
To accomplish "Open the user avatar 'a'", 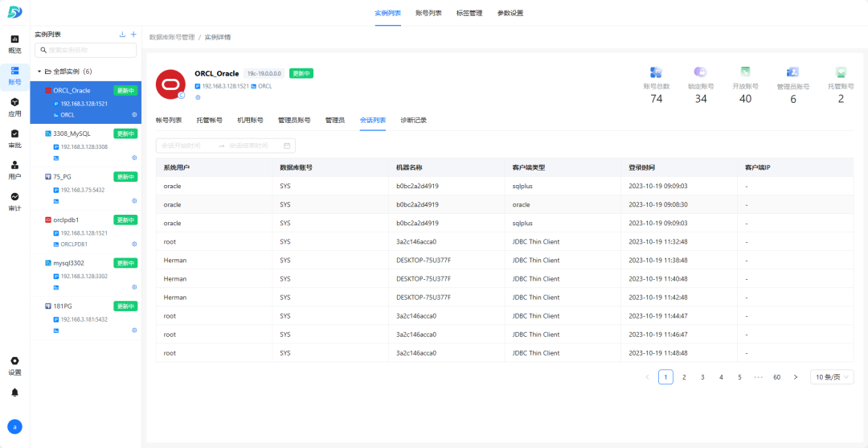I will tap(15, 426).
